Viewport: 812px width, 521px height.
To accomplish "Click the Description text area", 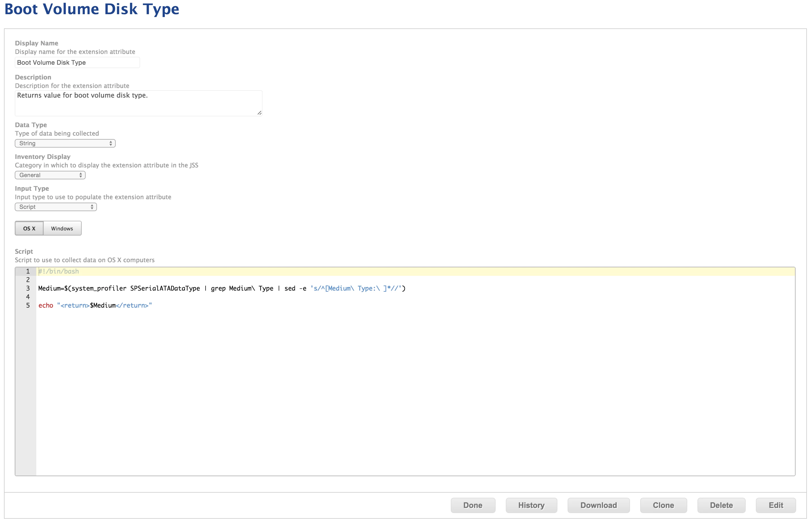I will pyautogui.click(x=139, y=103).
